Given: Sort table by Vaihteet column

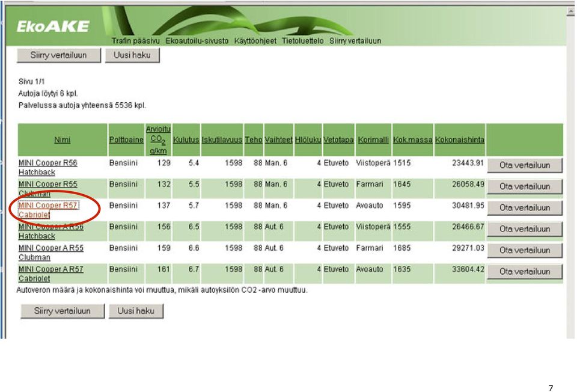Looking at the screenshot, I should [278, 140].
